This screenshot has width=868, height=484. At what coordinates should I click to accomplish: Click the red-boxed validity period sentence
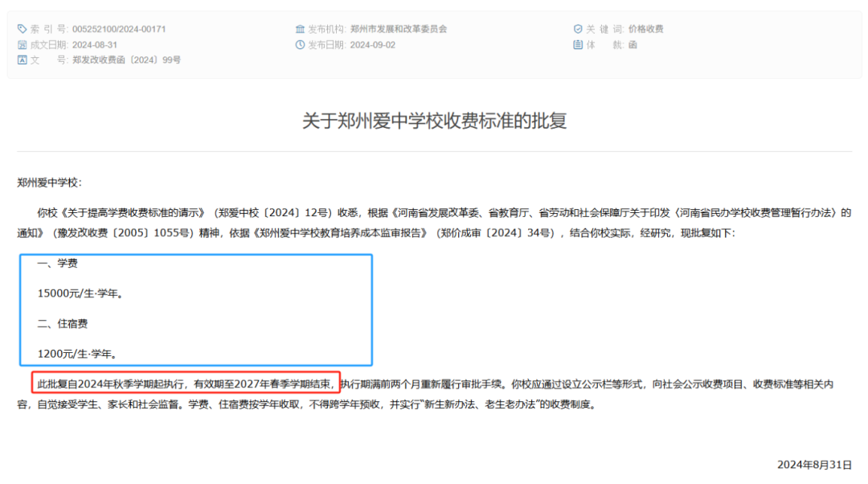pyautogui.click(x=186, y=384)
